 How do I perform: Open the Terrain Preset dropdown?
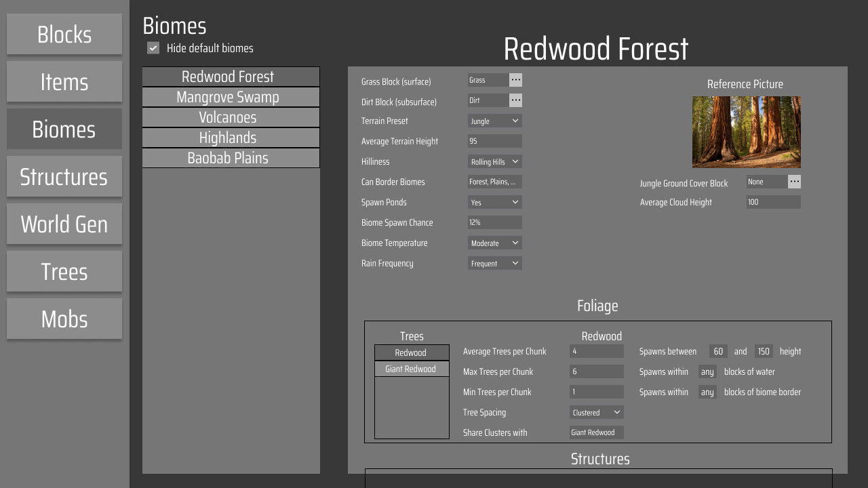pos(494,121)
